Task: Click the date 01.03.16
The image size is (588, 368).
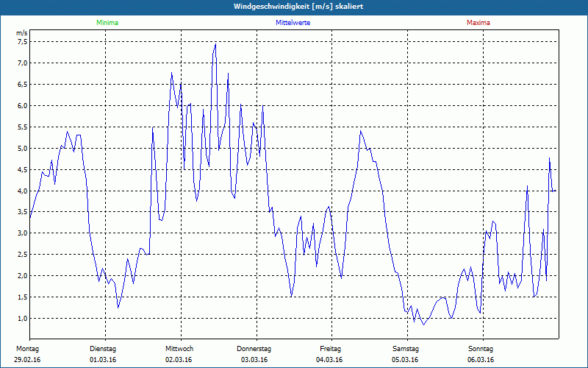Action: coord(103,360)
